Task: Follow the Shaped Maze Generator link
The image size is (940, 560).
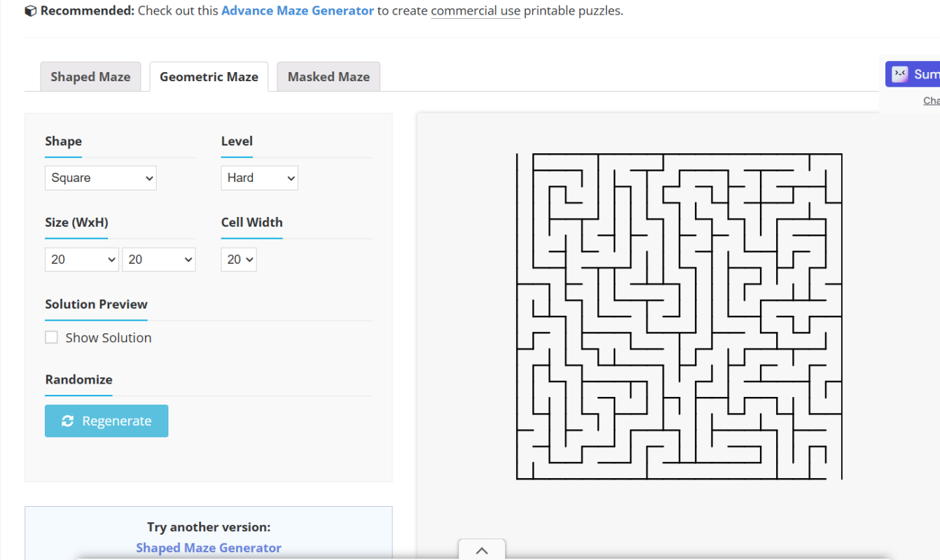Action: tap(209, 547)
